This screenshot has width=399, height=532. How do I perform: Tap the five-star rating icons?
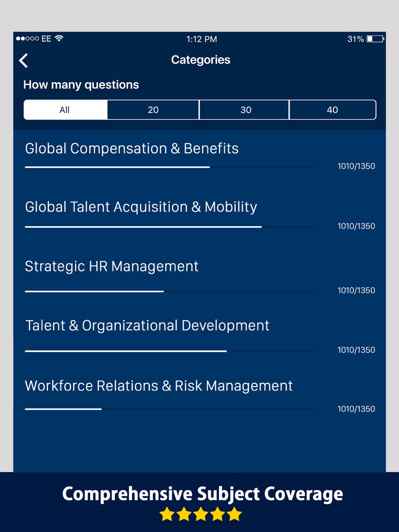tap(201, 514)
